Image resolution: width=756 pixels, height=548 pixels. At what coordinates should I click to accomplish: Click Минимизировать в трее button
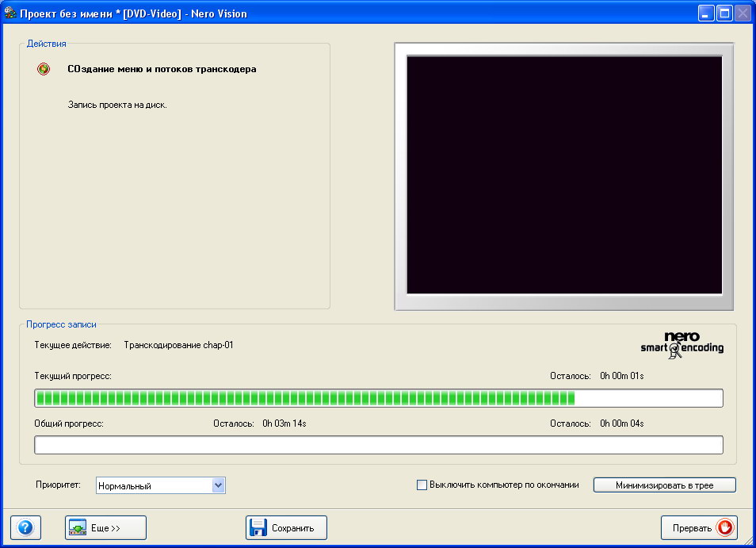(x=664, y=485)
